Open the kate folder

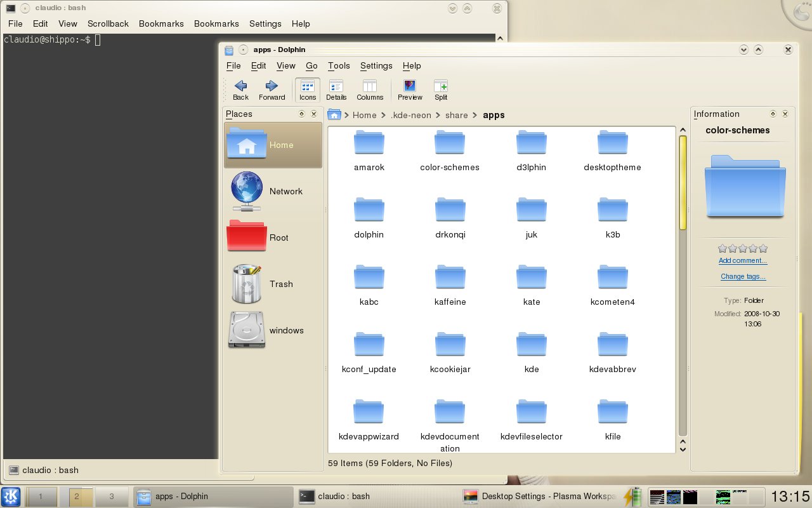click(532, 285)
